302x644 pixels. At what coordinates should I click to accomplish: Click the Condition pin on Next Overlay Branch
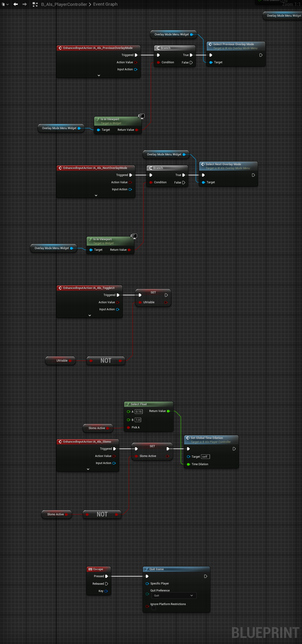tap(151, 182)
